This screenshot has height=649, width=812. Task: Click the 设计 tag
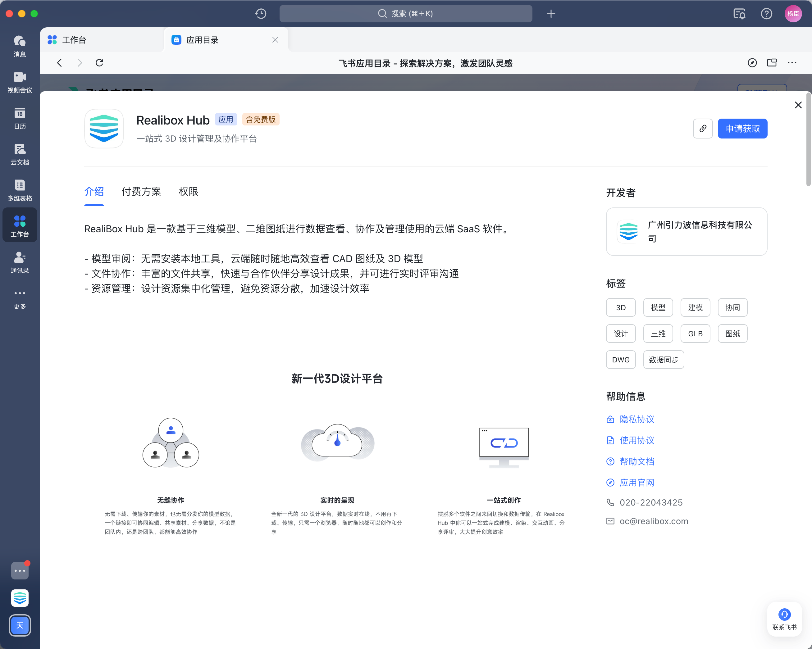click(621, 334)
